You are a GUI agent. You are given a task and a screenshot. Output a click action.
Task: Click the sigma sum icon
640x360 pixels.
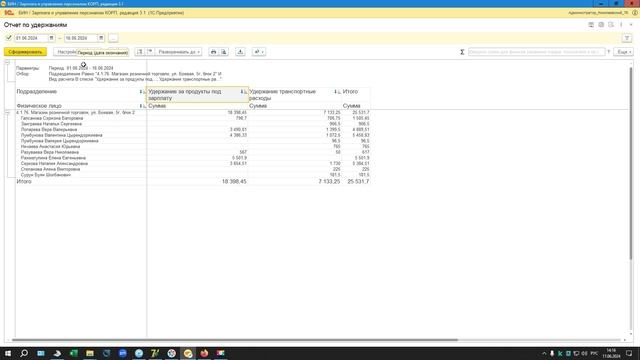pos(462,52)
